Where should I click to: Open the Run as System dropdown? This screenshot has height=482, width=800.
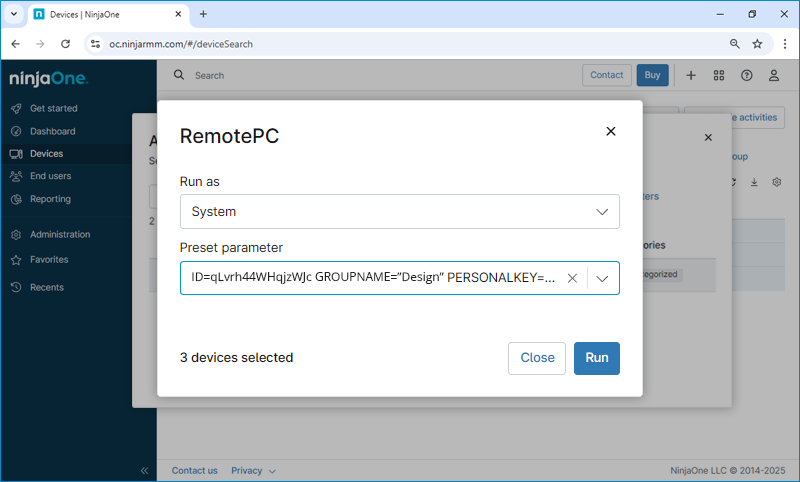point(399,211)
